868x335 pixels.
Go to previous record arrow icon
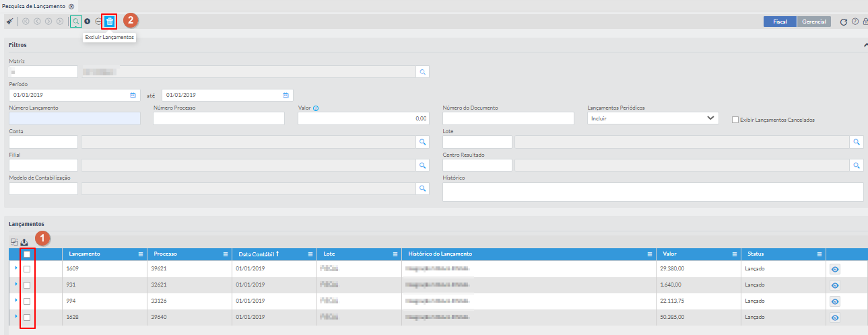click(37, 22)
